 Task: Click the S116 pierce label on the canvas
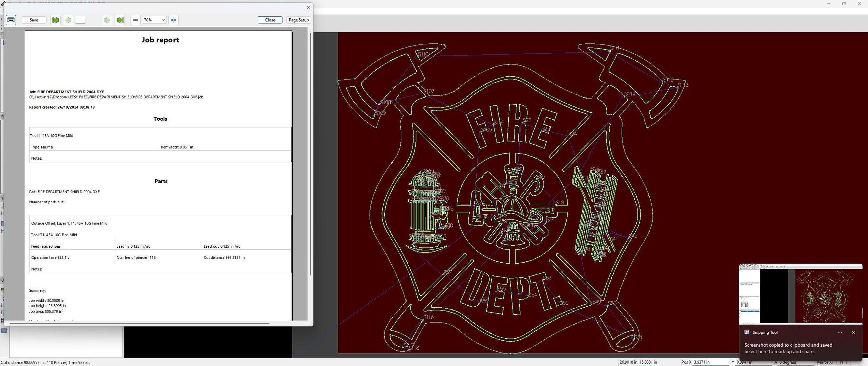pyautogui.click(x=428, y=317)
